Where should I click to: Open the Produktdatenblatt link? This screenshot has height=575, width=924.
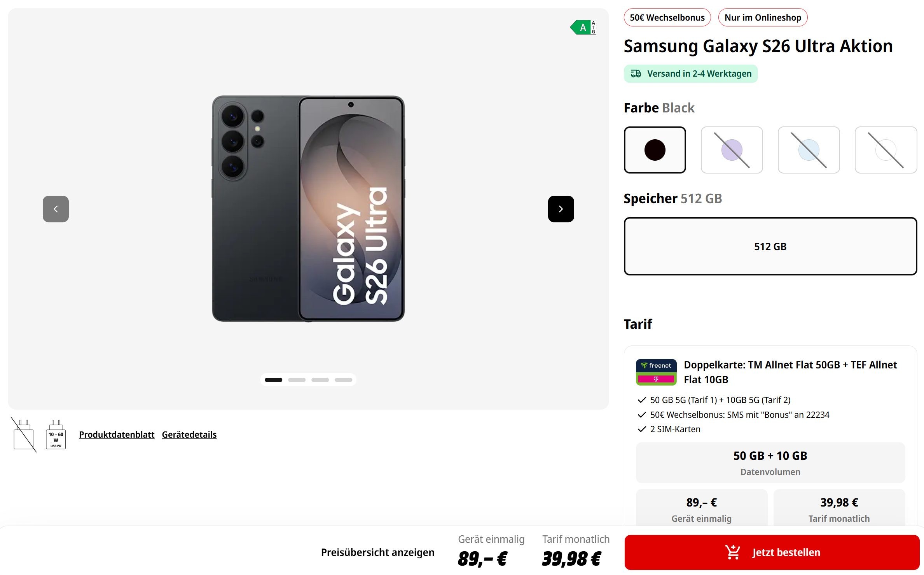(x=117, y=435)
